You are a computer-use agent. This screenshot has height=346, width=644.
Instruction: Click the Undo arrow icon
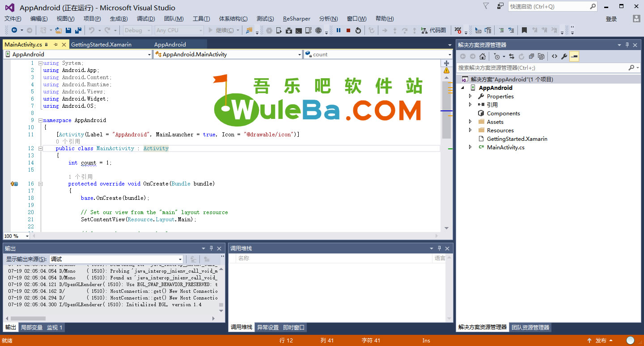pyautogui.click(x=91, y=30)
